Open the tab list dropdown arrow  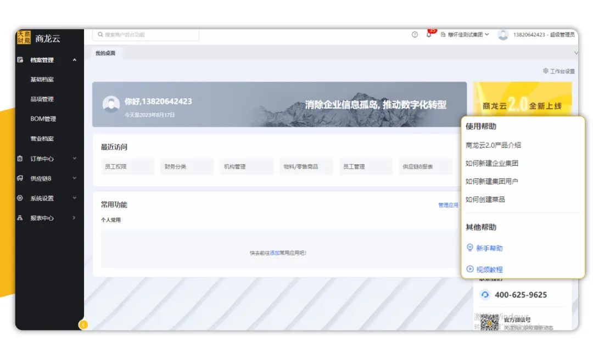(575, 53)
